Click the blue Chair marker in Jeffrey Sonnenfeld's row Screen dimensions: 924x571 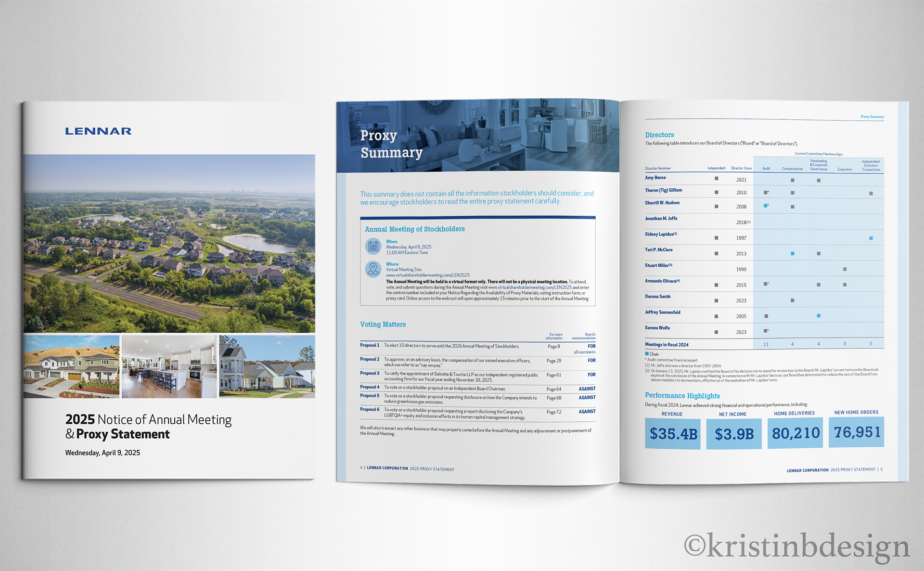pos(818,316)
